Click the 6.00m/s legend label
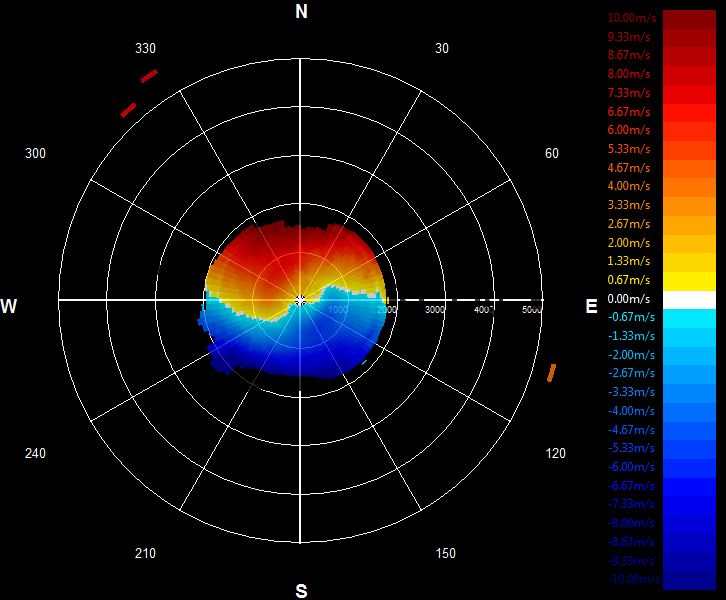726x600 pixels. [x=629, y=130]
